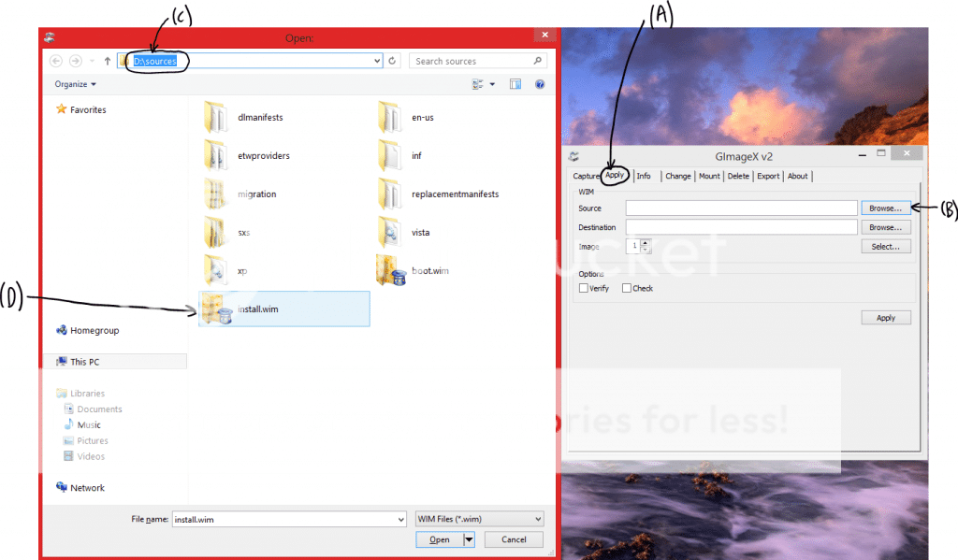Switch to the Mount tab
The width and height of the screenshot is (958, 560).
[709, 176]
